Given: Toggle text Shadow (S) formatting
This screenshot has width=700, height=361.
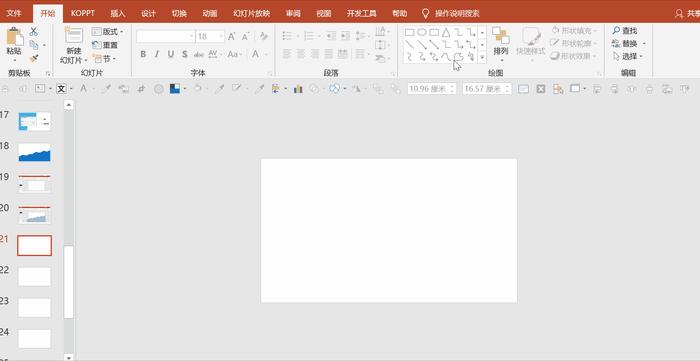Looking at the screenshot, I should click(x=184, y=54).
